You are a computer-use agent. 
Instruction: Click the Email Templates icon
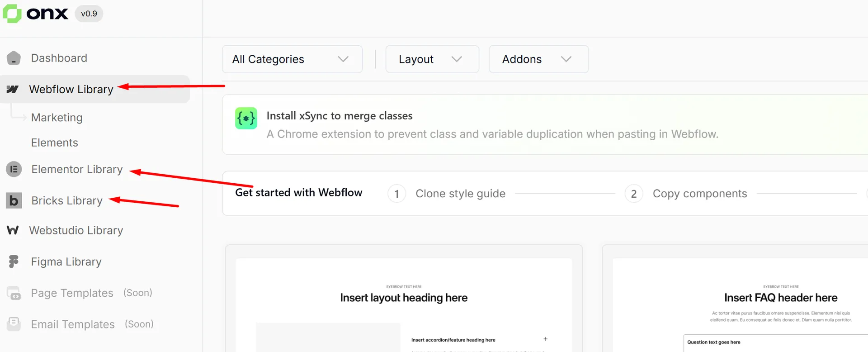point(14,324)
